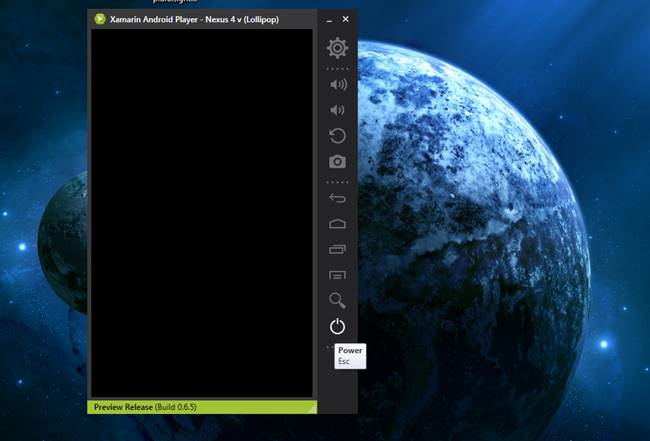This screenshot has height=441, width=650.
Task: Click the resize grip in status bar
Action: [313, 410]
